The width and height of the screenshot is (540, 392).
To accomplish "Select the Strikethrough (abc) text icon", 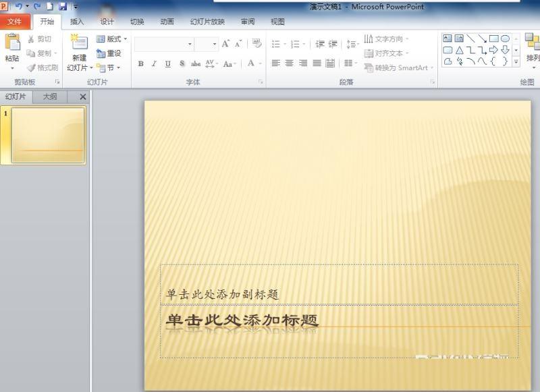I will pyautogui.click(x=196, y=63).
